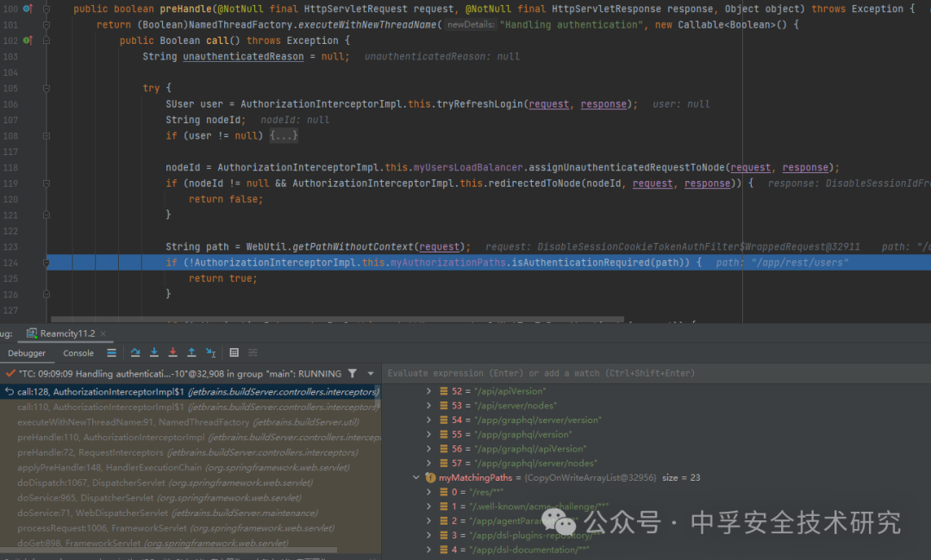Click the frames list horizontal scrollbar
The image size is (931, 560).
169,550
